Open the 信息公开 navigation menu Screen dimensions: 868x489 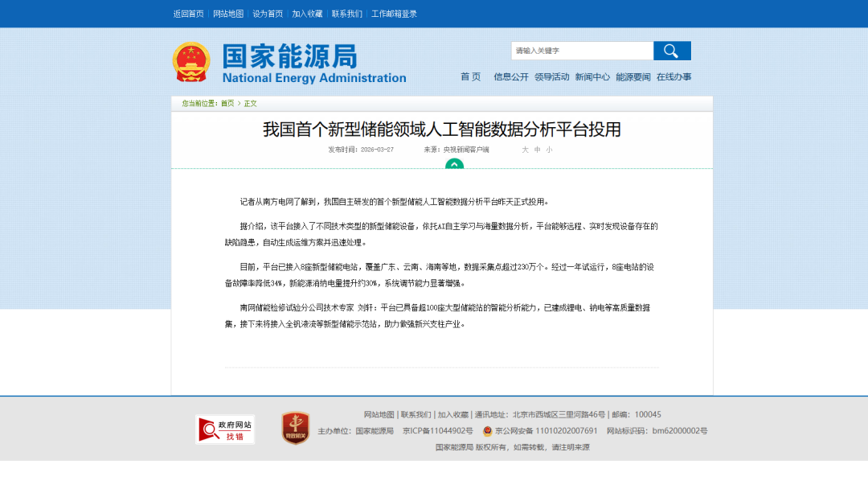tap(511, 77)
